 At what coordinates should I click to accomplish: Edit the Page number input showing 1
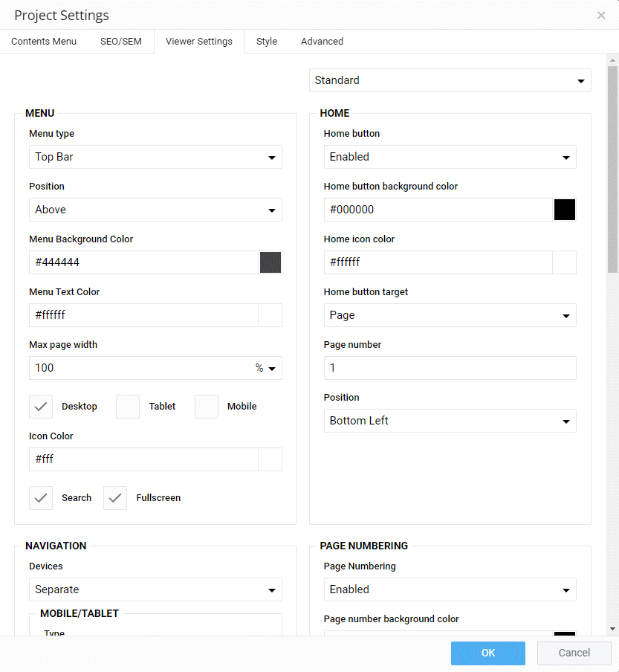click(x=450, y=368)
